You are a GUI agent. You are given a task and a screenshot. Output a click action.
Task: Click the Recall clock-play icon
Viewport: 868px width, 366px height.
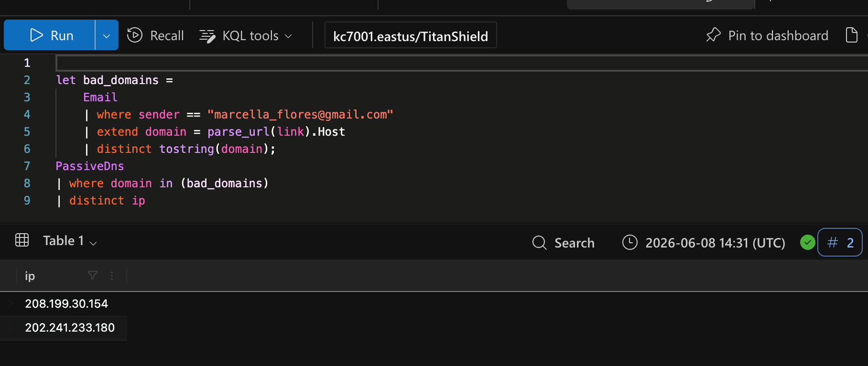[x=135, y=35]
